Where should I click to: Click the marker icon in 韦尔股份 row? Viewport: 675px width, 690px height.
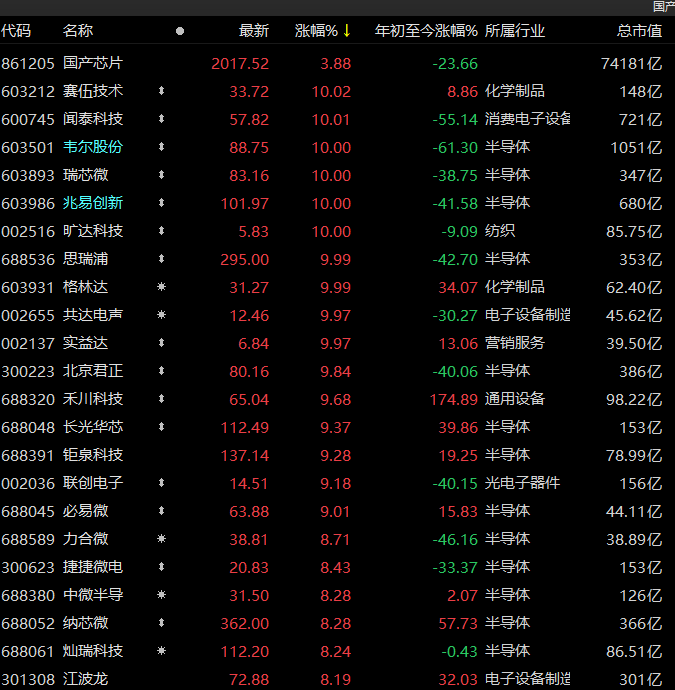161,147
